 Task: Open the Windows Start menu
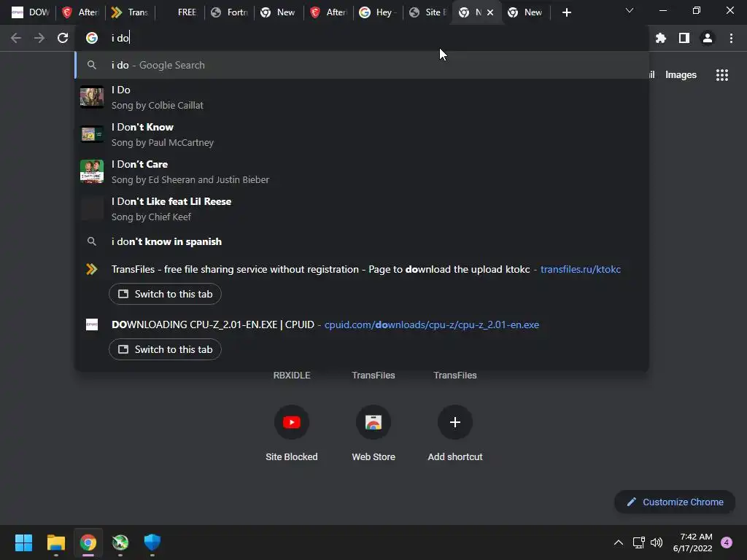point(23,542)
